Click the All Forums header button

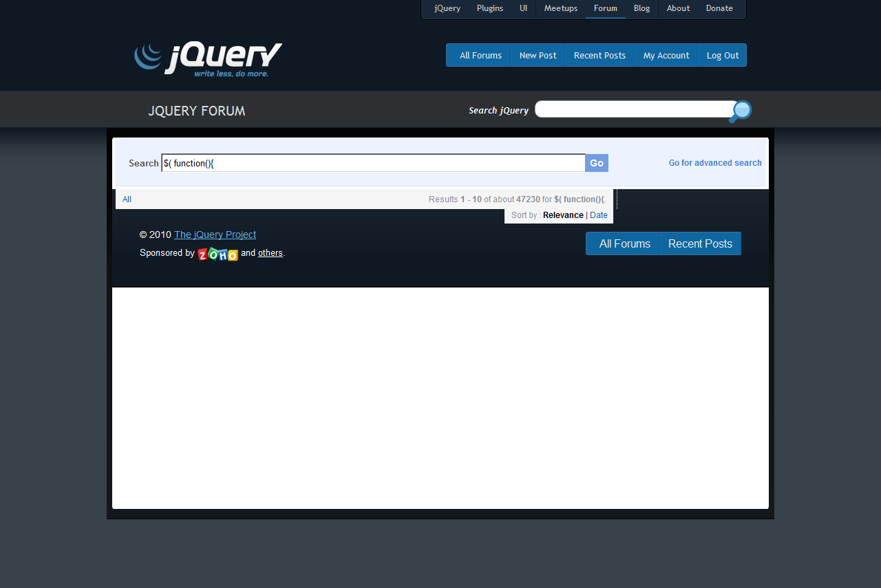click(x=479, y=55)
